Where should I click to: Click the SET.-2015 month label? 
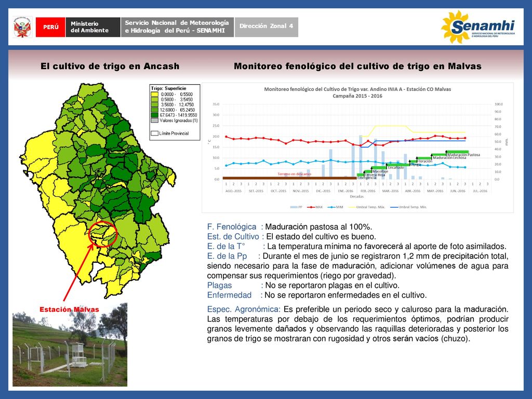tap(256, 191)
